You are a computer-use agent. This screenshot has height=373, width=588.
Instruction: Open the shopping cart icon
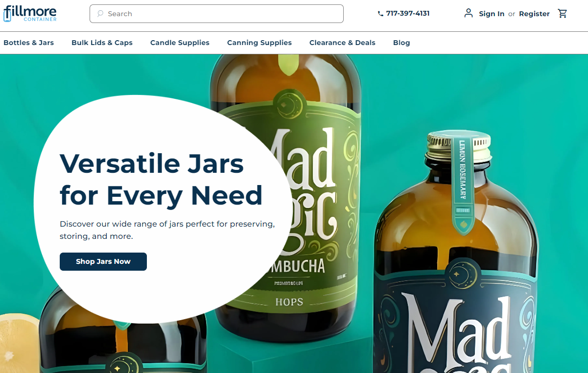pos(563,14)
